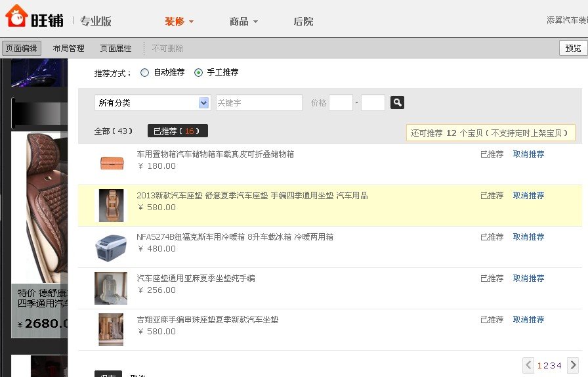Click the Wangpu house logo icon
The height and width of the screenshot is (377, 588).
(x=15, y=16)
